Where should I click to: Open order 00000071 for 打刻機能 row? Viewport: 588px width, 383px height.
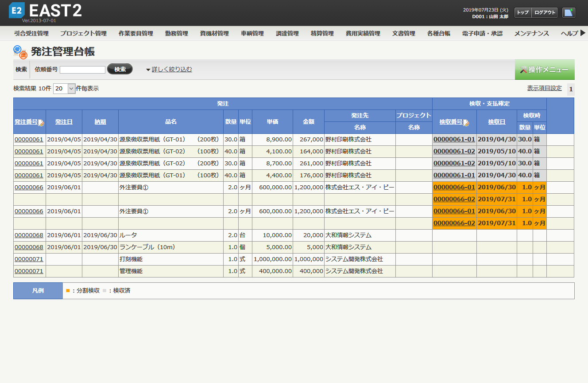point(29,259)
